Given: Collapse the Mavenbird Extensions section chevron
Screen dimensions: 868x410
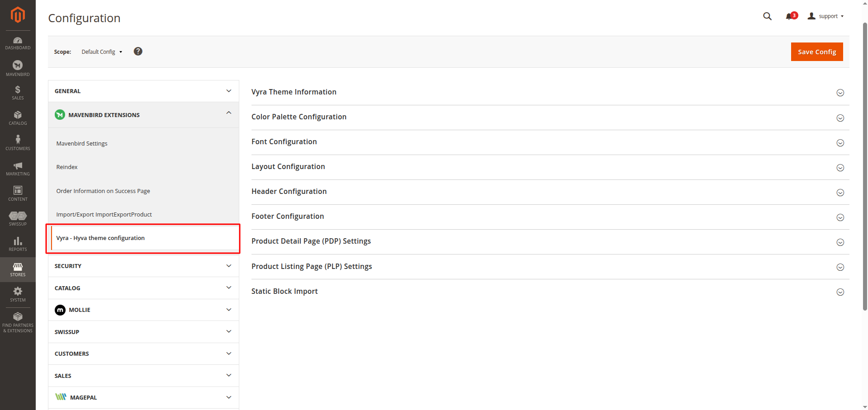Looking at the screenshot, I should click(229, 113).
